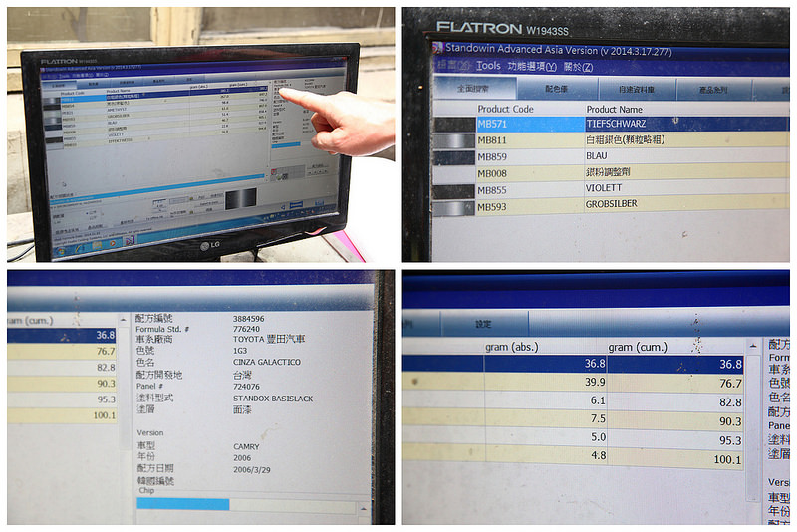Viewport: 797px width, 532px height.
Task: Click the formula date 2006/3/29
Action: point(252,470)
